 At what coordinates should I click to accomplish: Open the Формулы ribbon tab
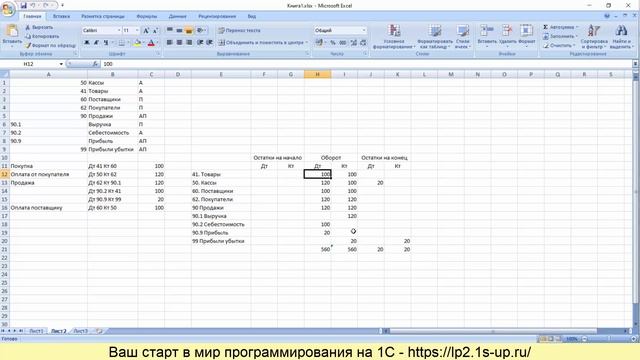point(147,16)
